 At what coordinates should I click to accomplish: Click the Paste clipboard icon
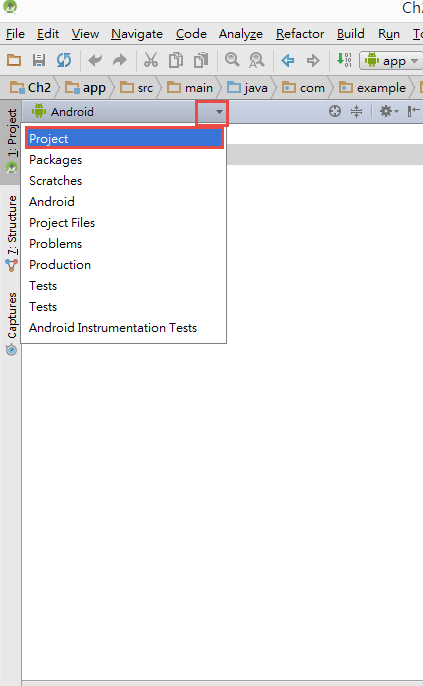click(201, 60)
